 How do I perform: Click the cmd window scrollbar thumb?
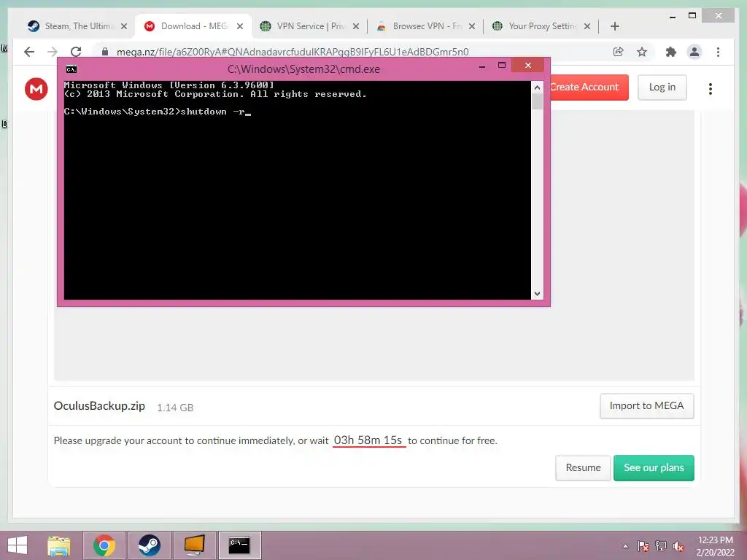538,101
